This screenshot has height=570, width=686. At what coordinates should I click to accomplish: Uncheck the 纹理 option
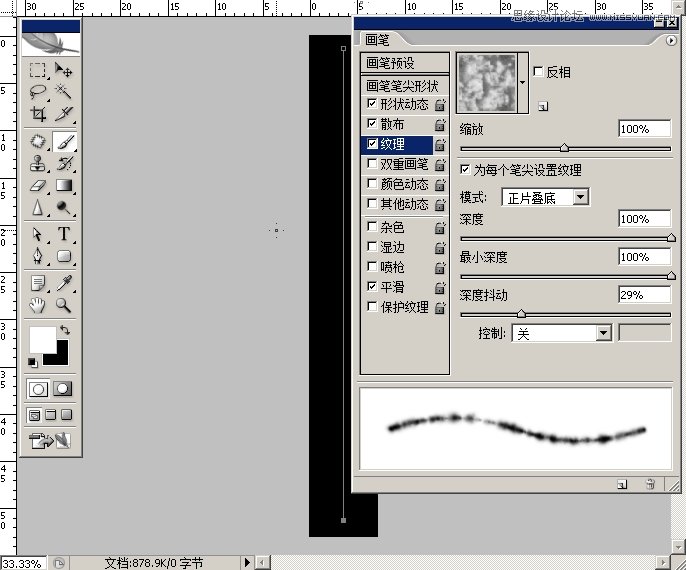tap(372, 143)
